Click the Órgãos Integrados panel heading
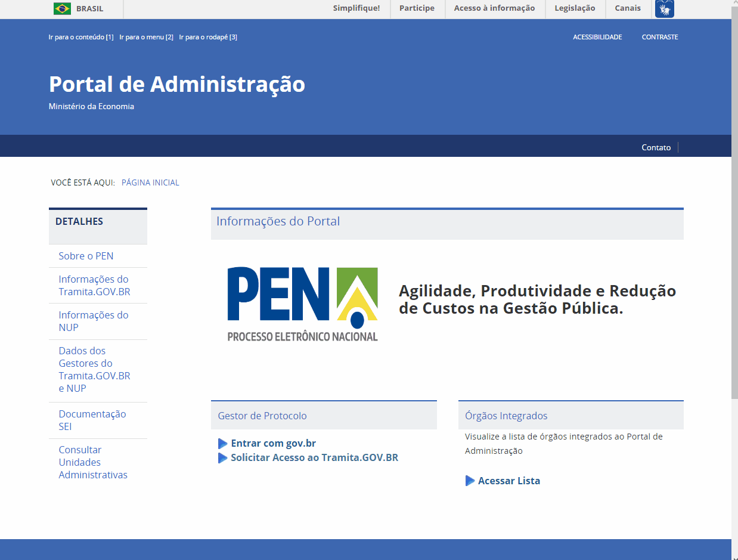The width and height of the screenshot is (738, 560). [x=506, y=416]
